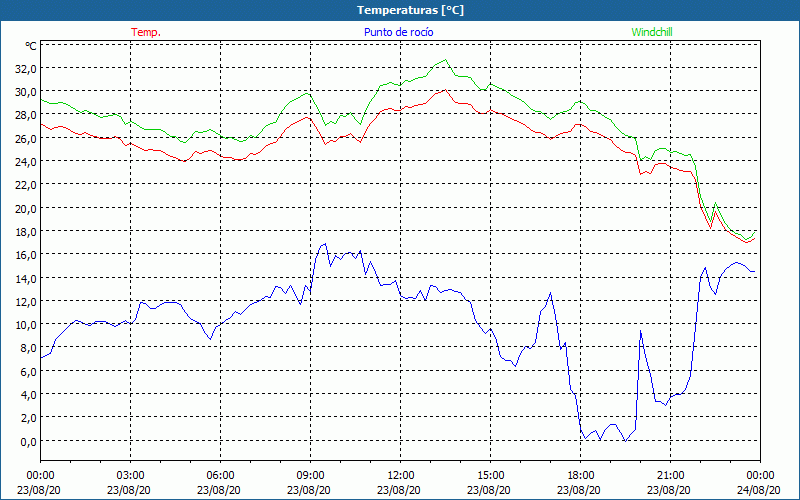Click the "23/08/20" date beneath the 12:00 label
The image size is (800, 500).
click(x=399, y=490)
